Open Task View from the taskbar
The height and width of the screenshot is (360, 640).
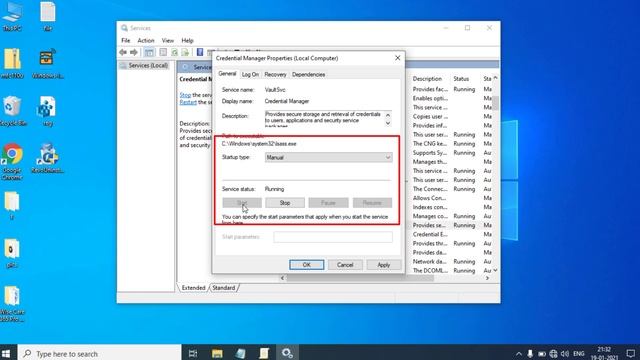(193, 353)
